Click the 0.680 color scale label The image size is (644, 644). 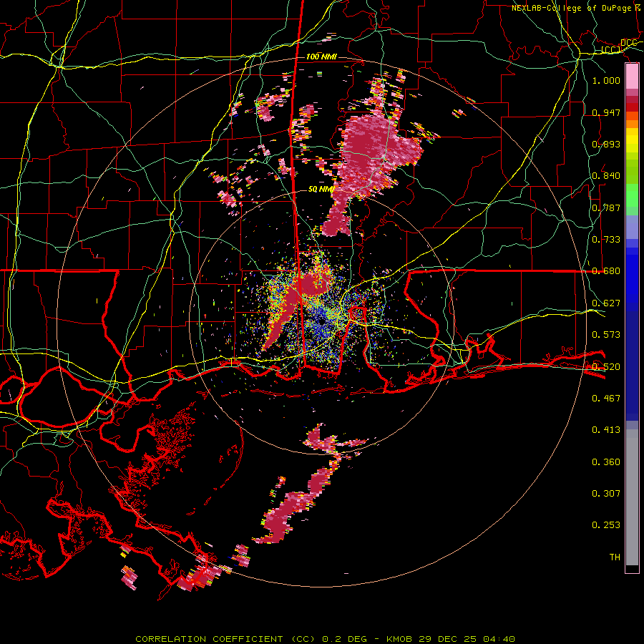coord(606,271)
